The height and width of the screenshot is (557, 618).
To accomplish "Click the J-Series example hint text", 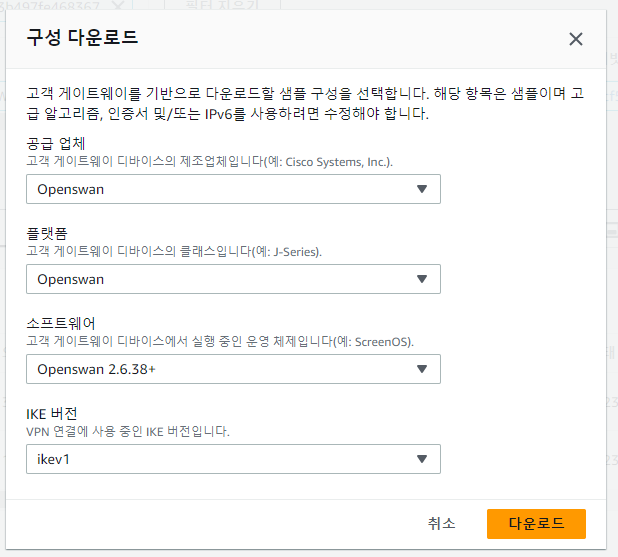I will 174,251.
